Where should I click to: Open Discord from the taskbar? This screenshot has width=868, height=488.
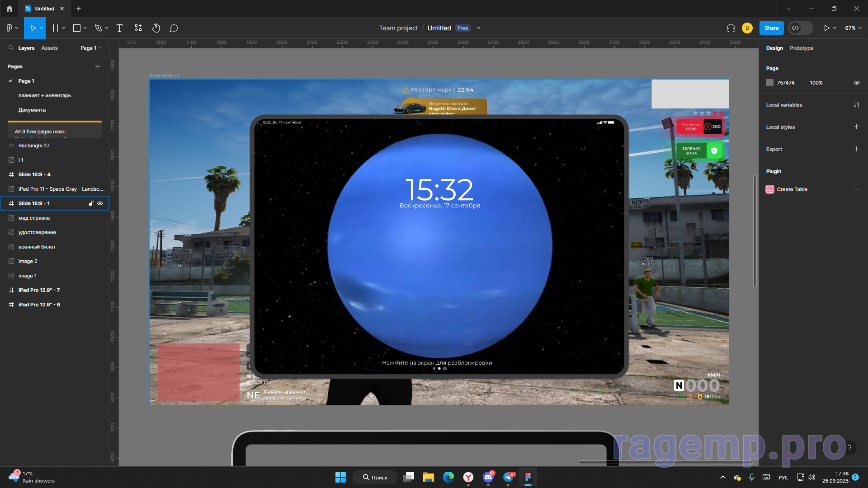click(488, 477)
